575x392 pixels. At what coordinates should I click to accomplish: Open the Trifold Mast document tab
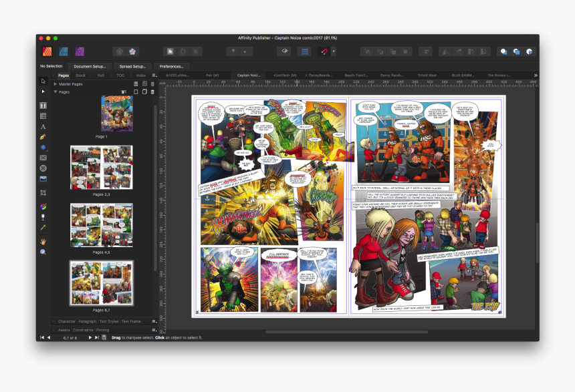pos(427,75)
